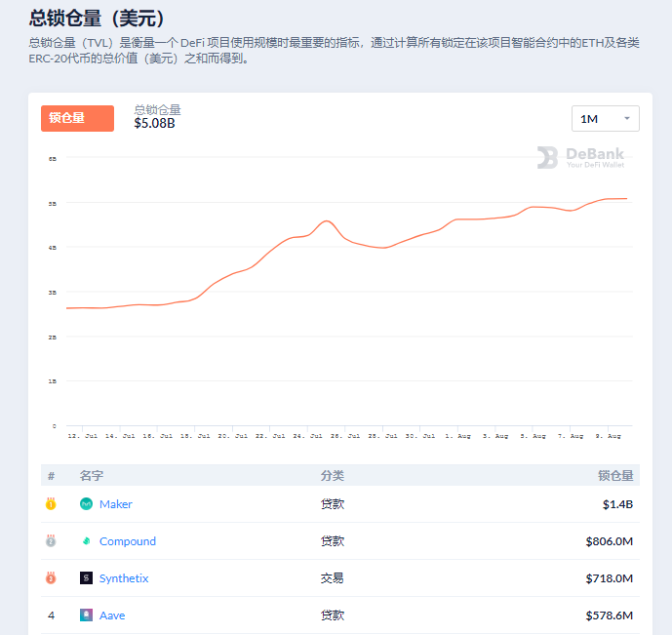Click the Maker logo icon
This screenshot has height=635, width=672.
(x=86, y=504)
